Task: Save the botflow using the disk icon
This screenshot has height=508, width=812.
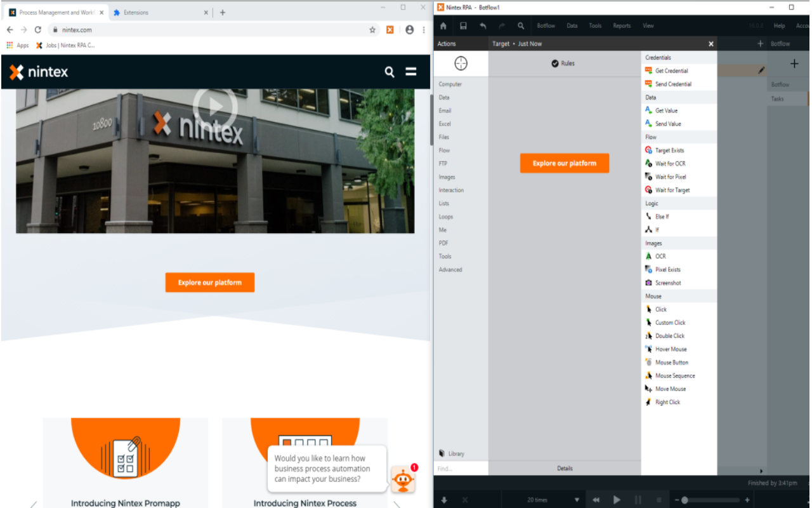Action: (463, 25)
